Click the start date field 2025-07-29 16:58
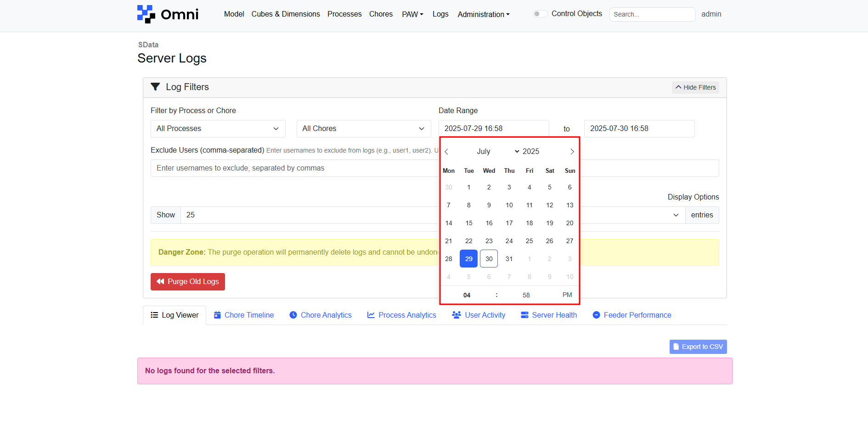This screenshot has height=433, width=868. coord(494,129)
